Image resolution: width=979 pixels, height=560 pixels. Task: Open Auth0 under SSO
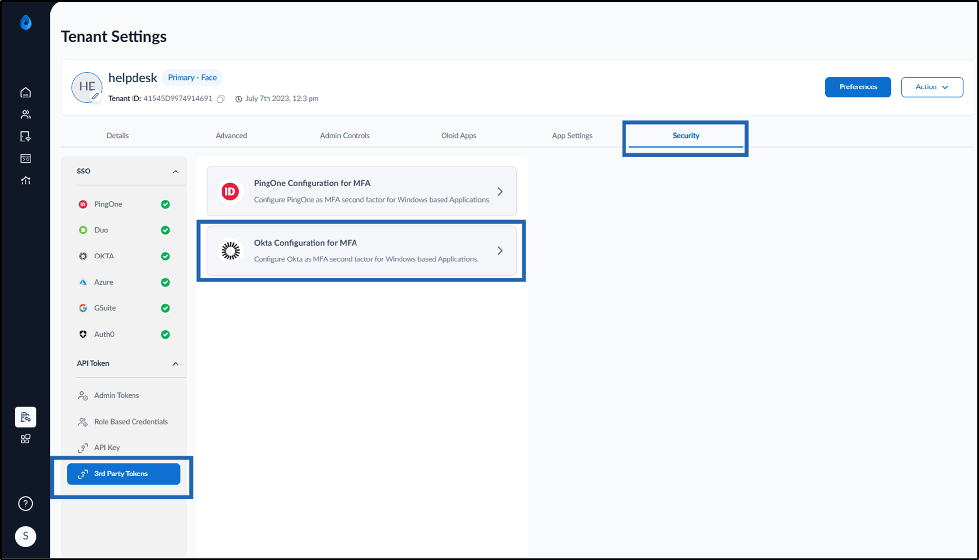coord(124,334)
